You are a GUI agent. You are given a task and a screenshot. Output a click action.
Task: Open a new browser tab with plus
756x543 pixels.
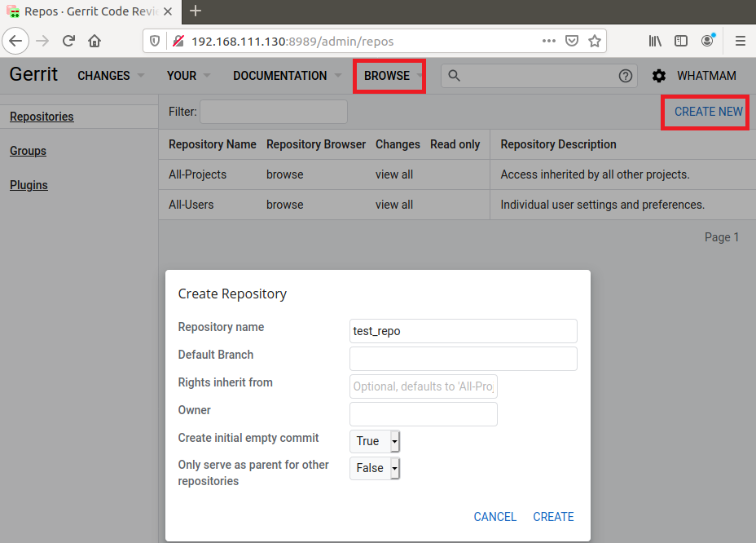(x=196, y=11)
